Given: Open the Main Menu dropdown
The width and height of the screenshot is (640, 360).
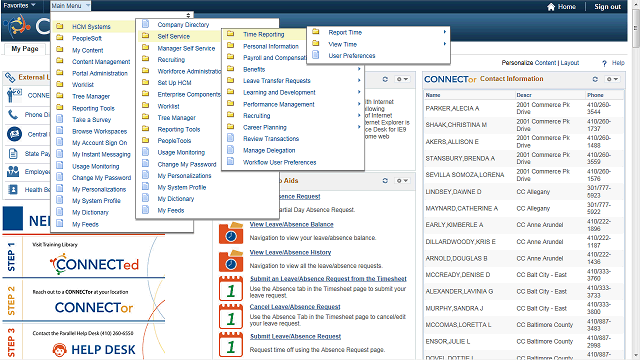Looking at the screenshot, I should click(x=70, y=6).
